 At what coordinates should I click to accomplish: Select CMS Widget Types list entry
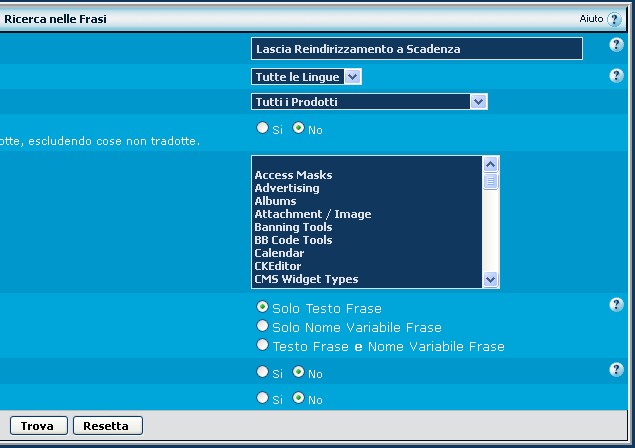[306, 279]
